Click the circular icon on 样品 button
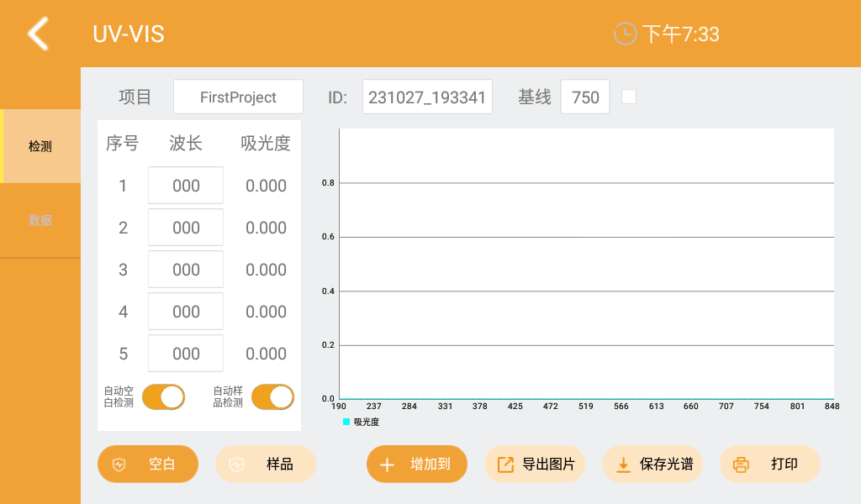This screenshot has height=504, width=861. click(x=236, y=464)
